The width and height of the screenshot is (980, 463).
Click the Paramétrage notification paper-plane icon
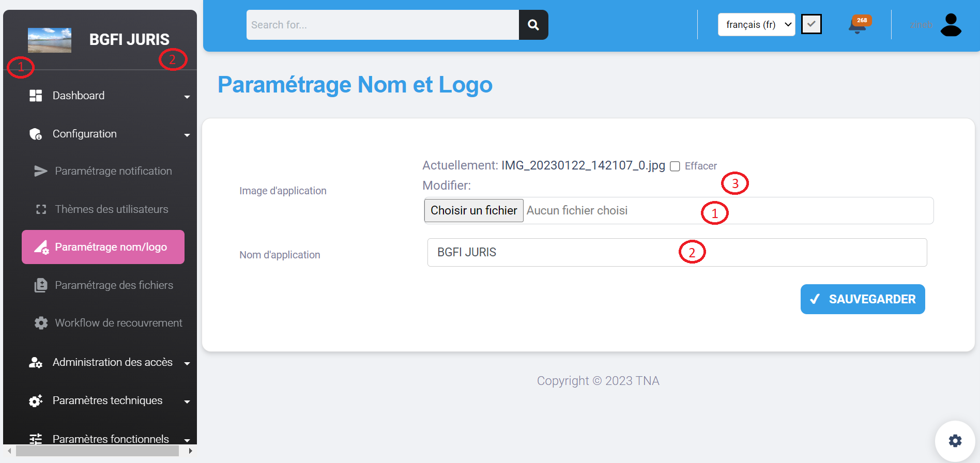coord(41,171)
